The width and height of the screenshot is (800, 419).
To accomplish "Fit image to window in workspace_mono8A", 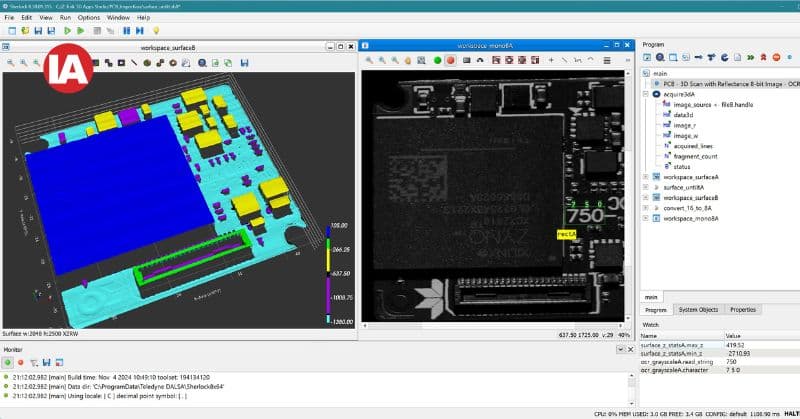I will point(421,60).
